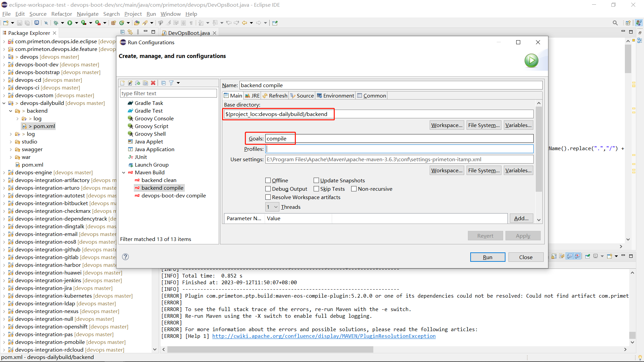Image resolution: width=644 pixels, height=362 pixels.
Task: Click the delete launch configuration red X
Action: [153, 83]
